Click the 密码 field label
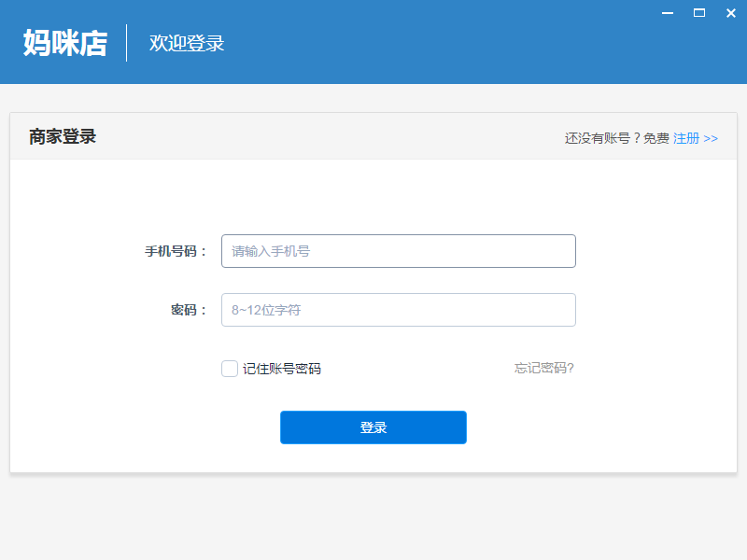Image resolution: width=747 pixels, height=560 pixels. tap(189, 310)
